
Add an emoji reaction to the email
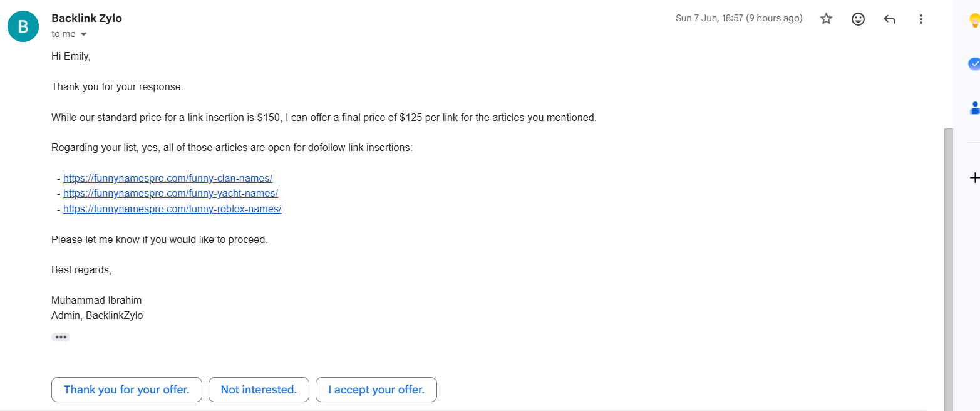pyautogui.click(x=858, y=19)
